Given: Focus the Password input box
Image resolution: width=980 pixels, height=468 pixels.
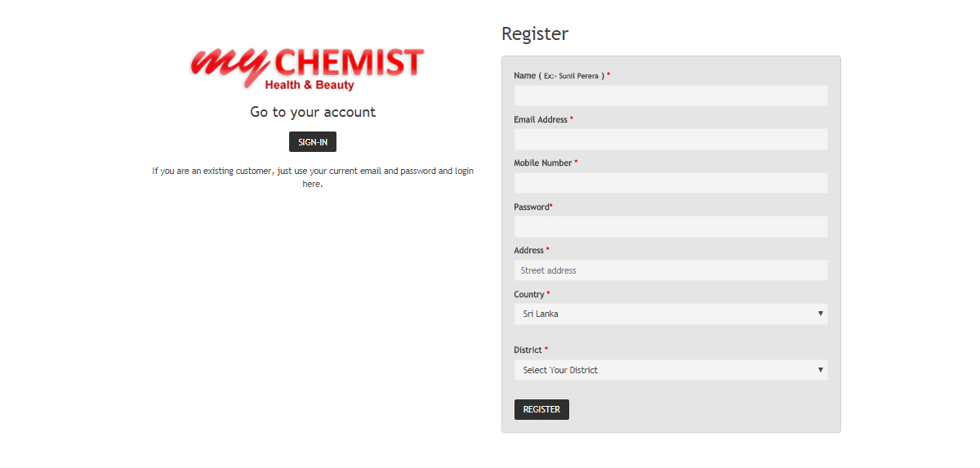Looking at the screenshot, I should [670, 227].
